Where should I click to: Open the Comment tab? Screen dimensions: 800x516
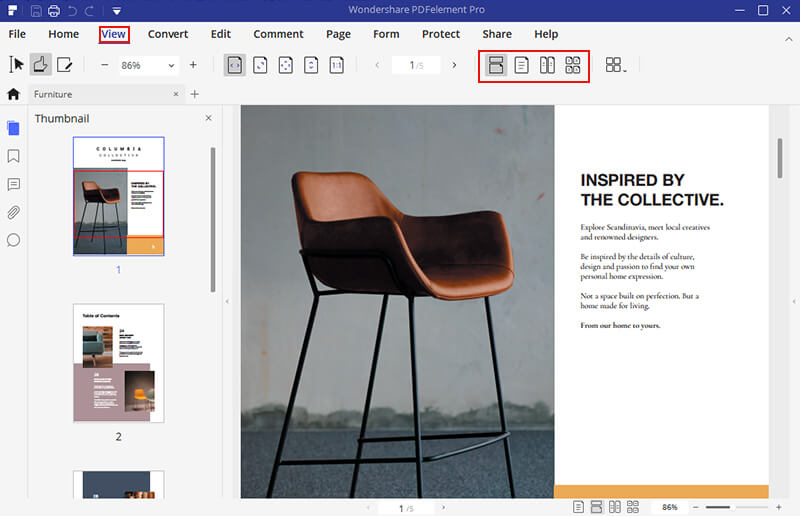[x=279, y=34]
